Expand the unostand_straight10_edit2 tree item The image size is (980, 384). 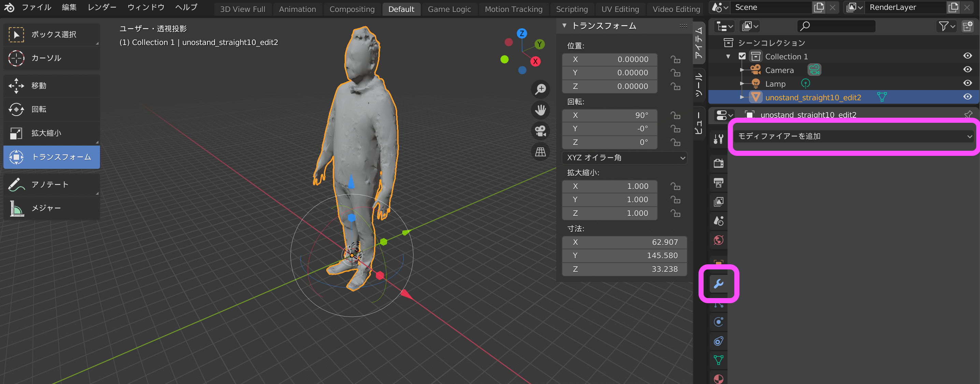[742, 97]
